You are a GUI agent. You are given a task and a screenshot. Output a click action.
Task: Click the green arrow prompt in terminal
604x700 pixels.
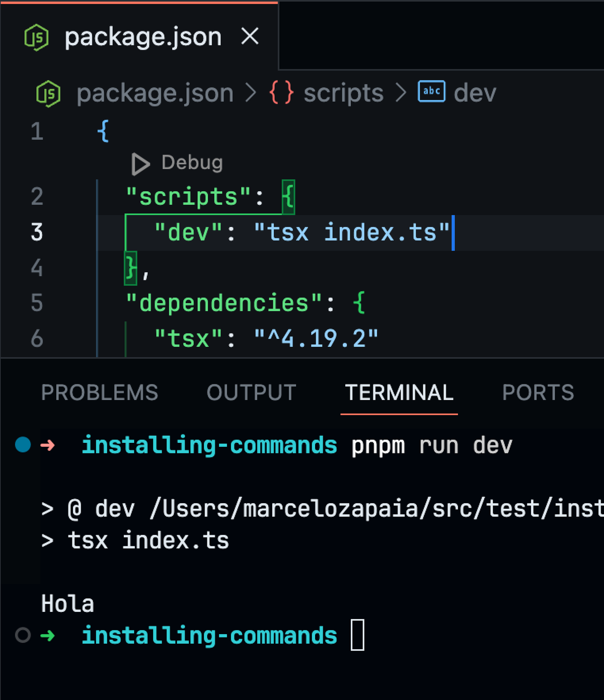coord(47,636)
